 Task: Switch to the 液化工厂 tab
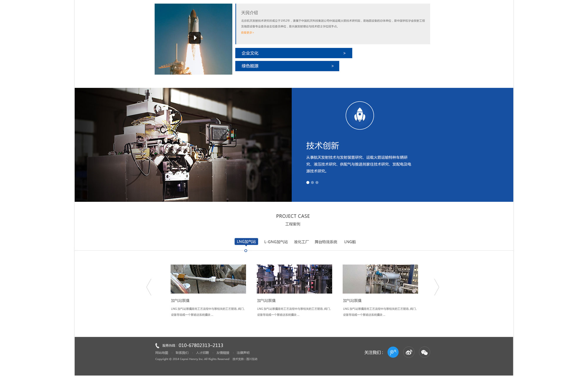tap(301, 242)
